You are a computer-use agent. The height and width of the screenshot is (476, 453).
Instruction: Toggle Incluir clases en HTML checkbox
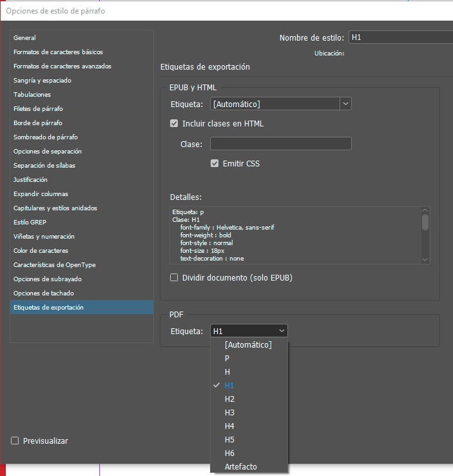click(x=174, y=124)
